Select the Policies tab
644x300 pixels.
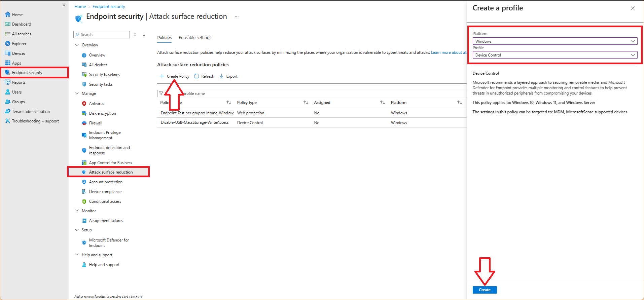coord(164,38)
